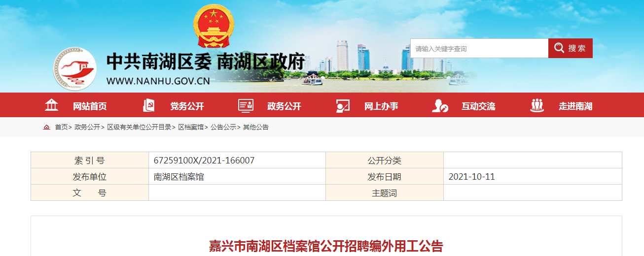Go to 首页 in the breadcrumb

click(x=61, y=127)
